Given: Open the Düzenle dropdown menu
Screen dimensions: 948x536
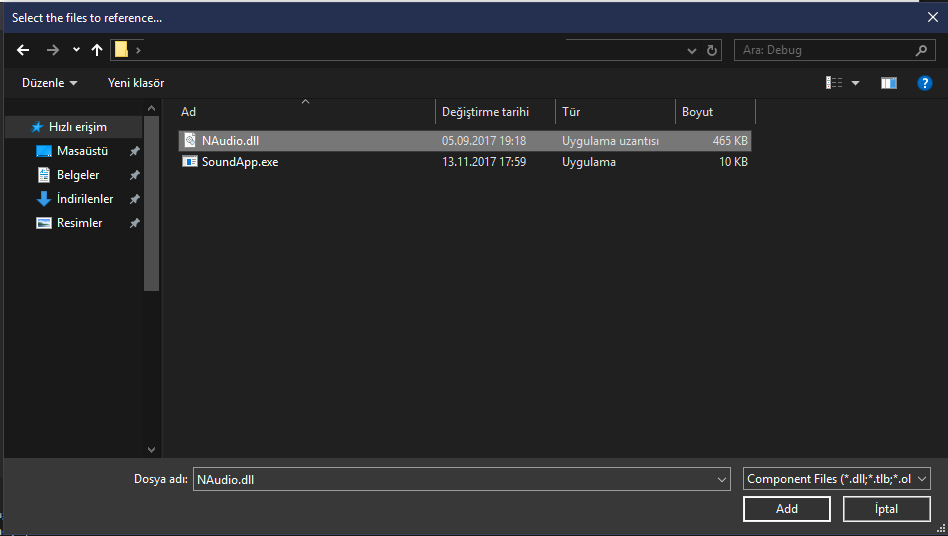Looking at the screenshot, I should click(50, 83).
